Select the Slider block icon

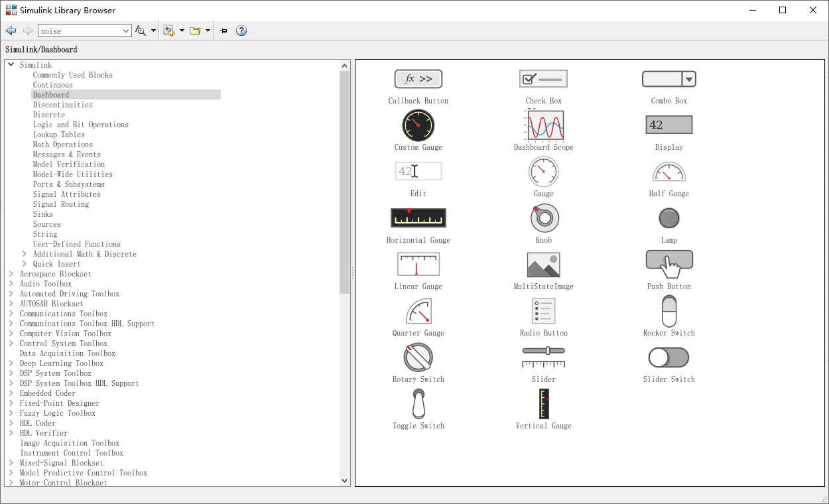click(x=543, y=357)
